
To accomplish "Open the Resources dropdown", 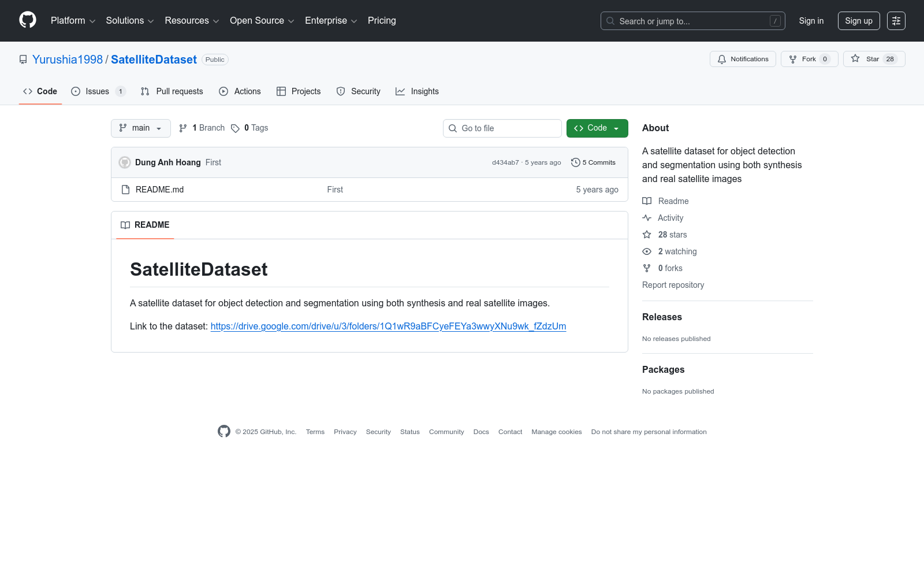I will point(192,21).
